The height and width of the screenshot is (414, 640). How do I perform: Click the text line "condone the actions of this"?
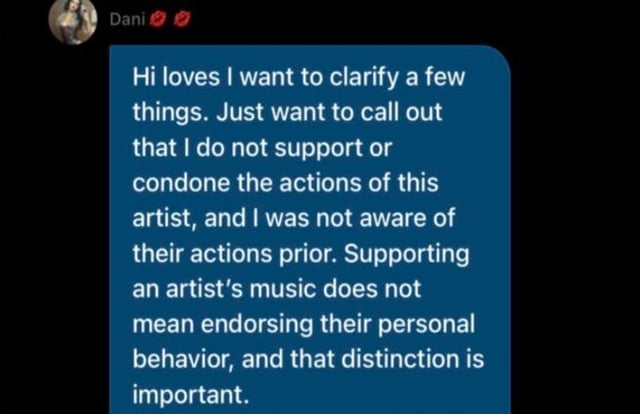point(285,183)
